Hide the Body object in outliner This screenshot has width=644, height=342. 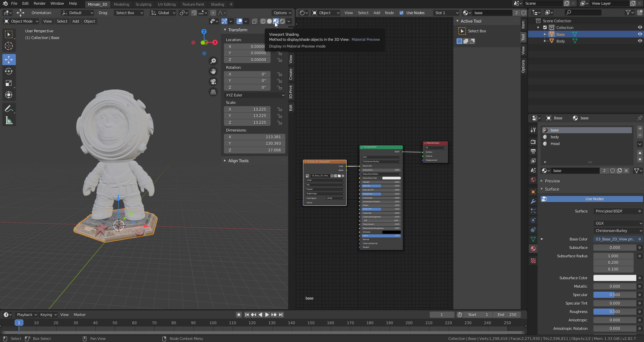tap(640, 41)
